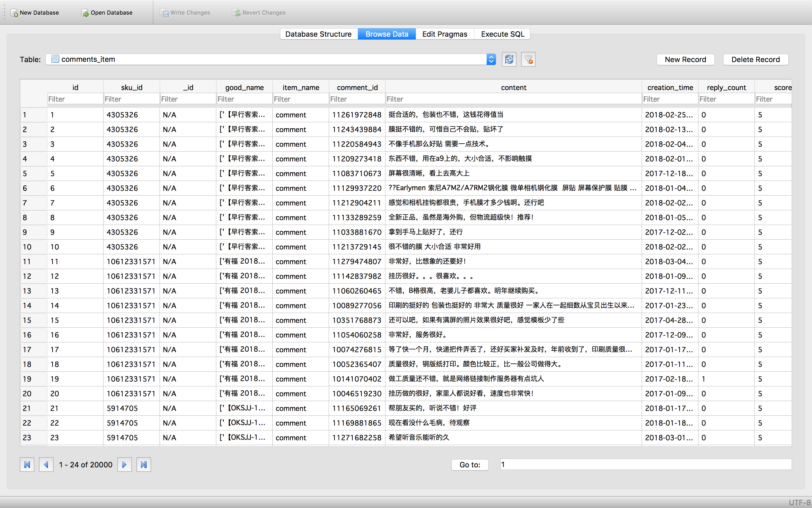Screen dimensions: 812x508
Task: Click the Filter field under _id column
Action: 188,99
